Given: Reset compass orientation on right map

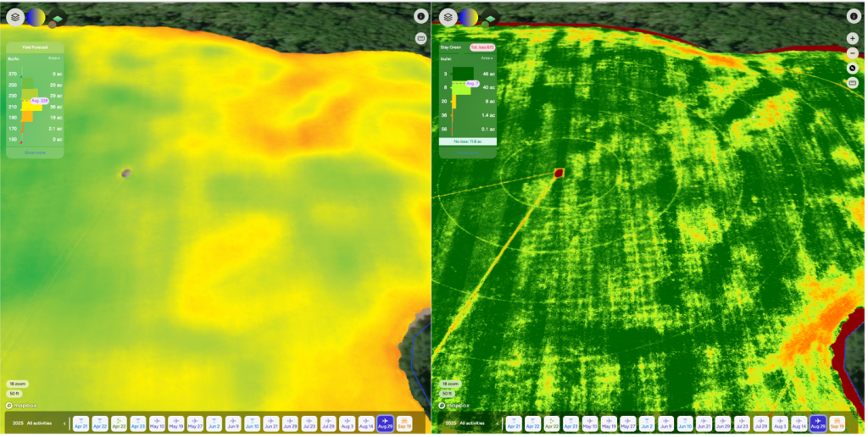Looking at the screenshot, I should [x=853, y=68].
